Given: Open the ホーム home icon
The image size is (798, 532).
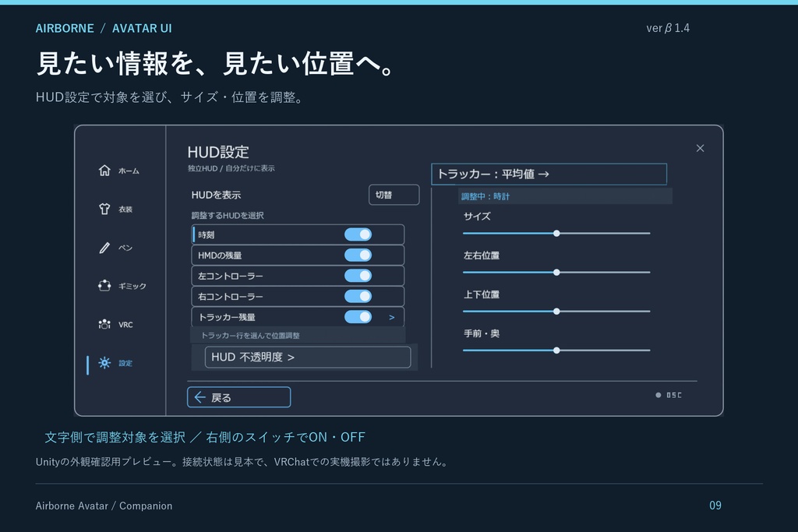Looking at the screenshot, I should pos(104,171).
